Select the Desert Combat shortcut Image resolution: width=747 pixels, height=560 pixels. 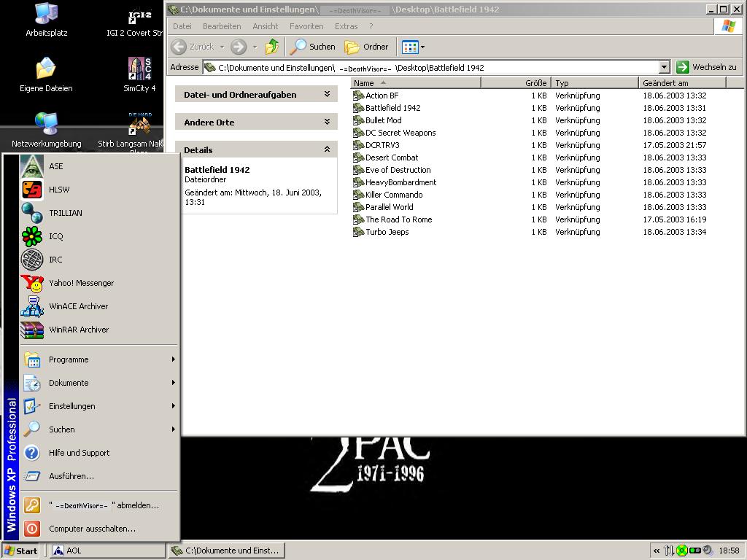click(386, 157)
